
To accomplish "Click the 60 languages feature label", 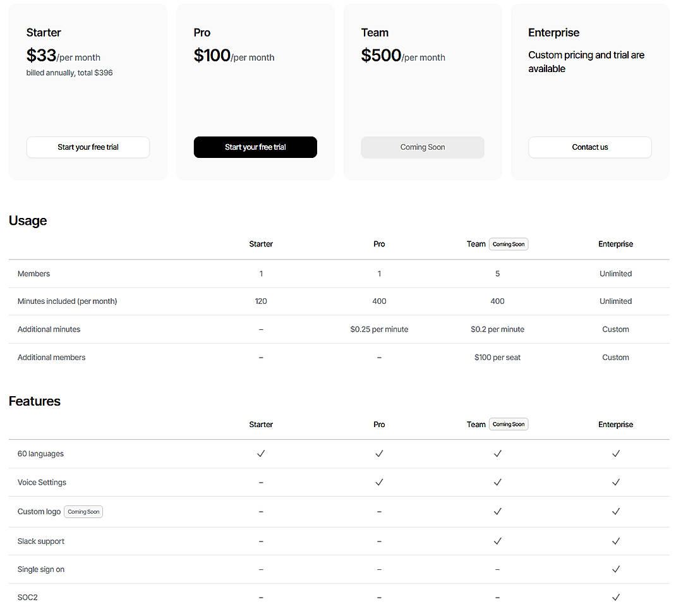I will point(40,454).
